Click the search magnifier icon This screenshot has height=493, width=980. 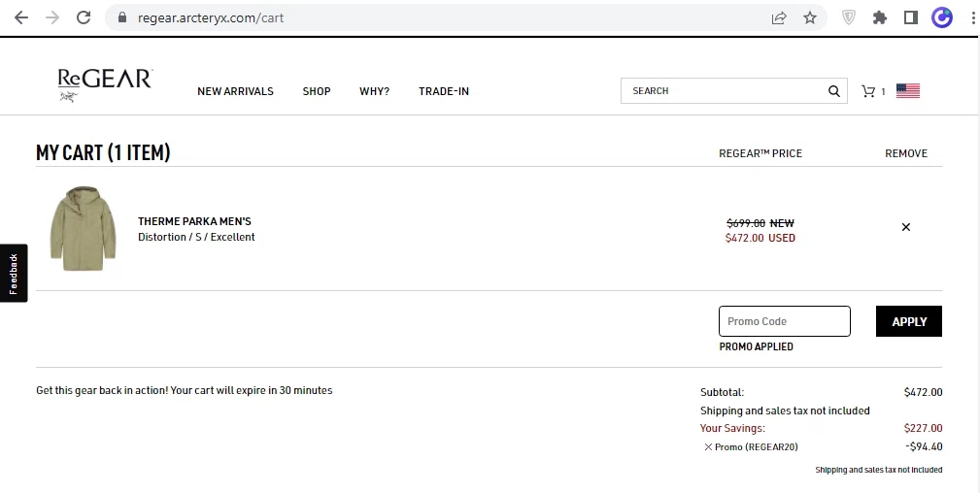833,91
